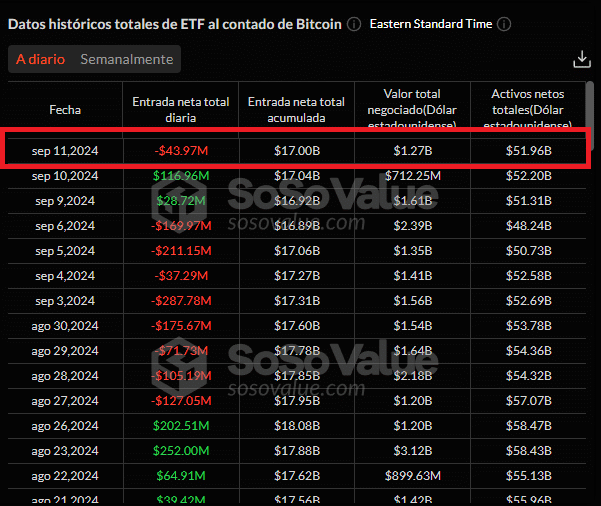Viewport: 601px width, 506px height.
Task: Click date cell sep 4,2024
Action: click(65, 276)
